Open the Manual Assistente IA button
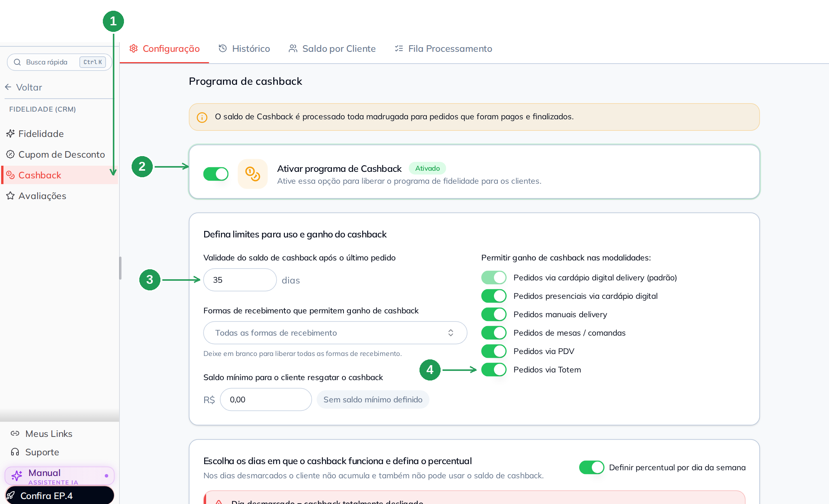This screenshot has width=829, height=504. [59, 476]
